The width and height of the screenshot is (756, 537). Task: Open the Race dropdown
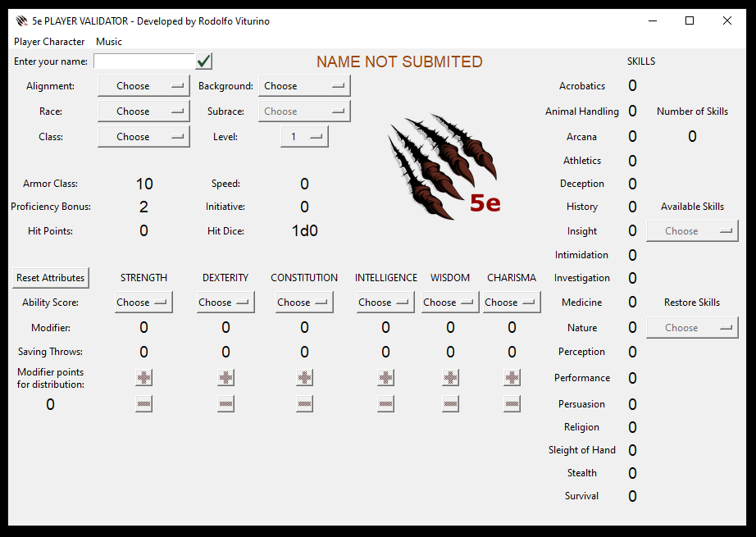(143, 111)
